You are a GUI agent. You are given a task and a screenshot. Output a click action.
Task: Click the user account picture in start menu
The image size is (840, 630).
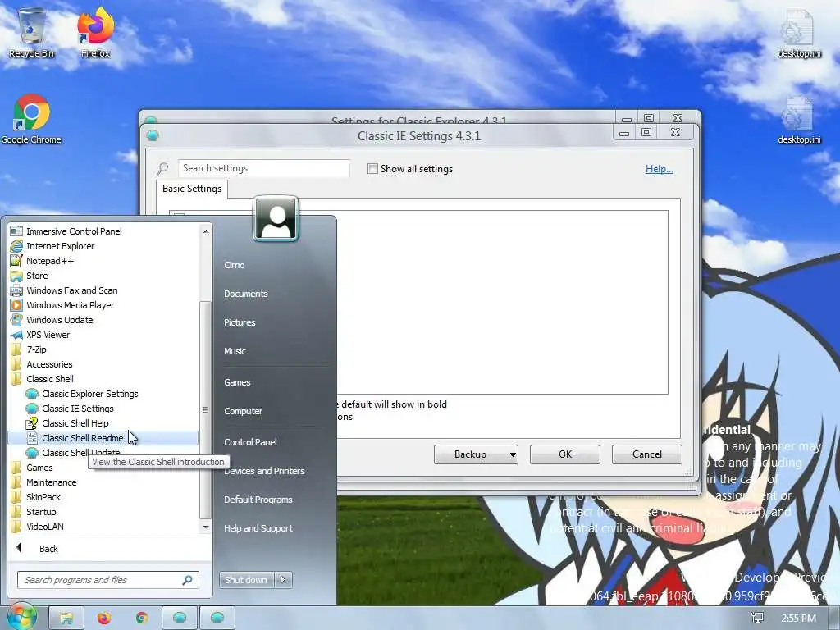(x=276, y=218)
